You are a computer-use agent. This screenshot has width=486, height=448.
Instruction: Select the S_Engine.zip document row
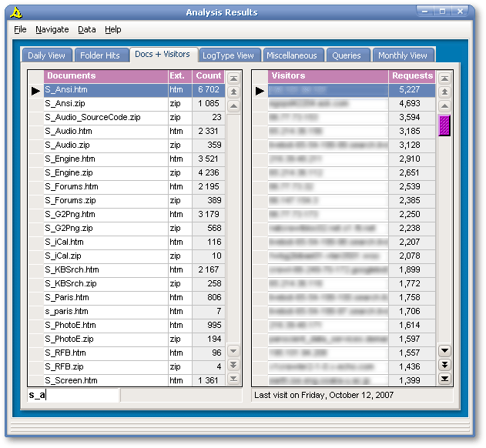coord(106,173)
